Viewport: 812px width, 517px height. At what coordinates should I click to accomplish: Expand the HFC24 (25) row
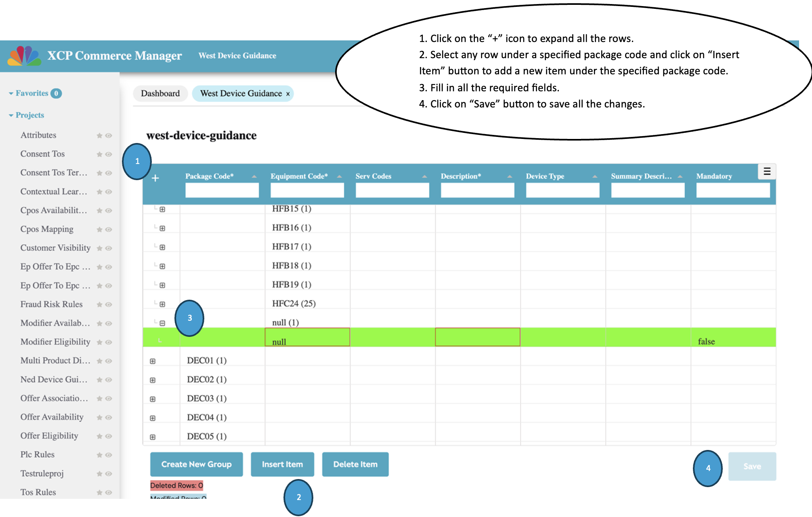pos(162,304)
